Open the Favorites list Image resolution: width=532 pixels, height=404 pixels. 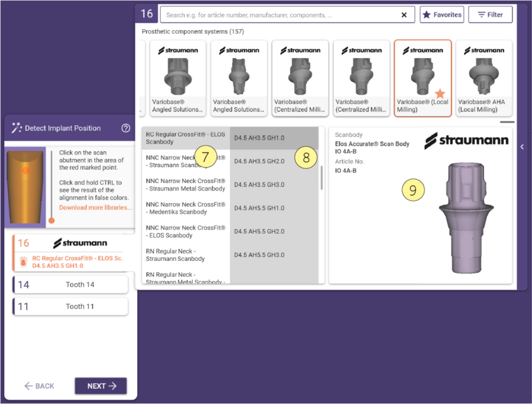pyautogui.click(x=442, y=15)
